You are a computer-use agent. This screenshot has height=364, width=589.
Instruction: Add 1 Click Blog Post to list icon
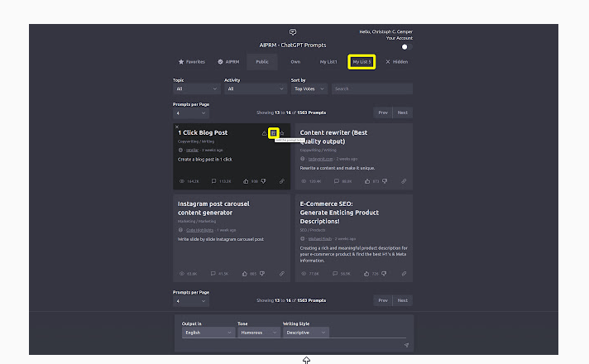click(x=274, y=133)
